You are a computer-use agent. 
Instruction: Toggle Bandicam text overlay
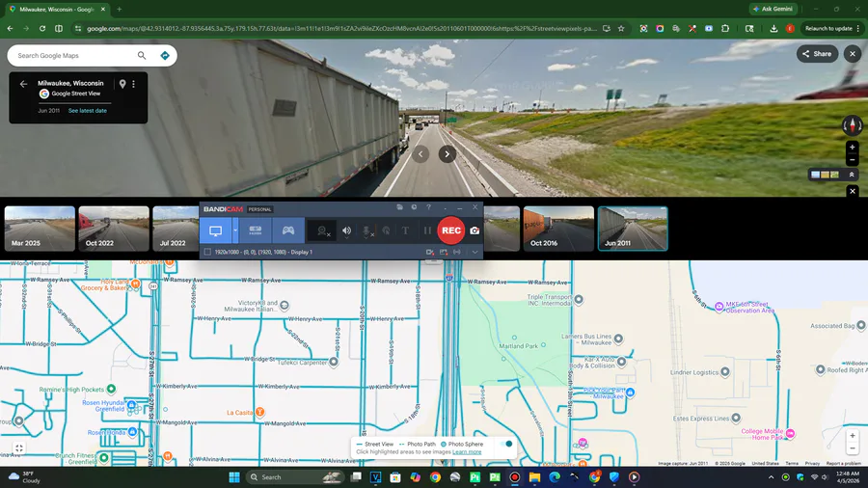pos(406,230)
